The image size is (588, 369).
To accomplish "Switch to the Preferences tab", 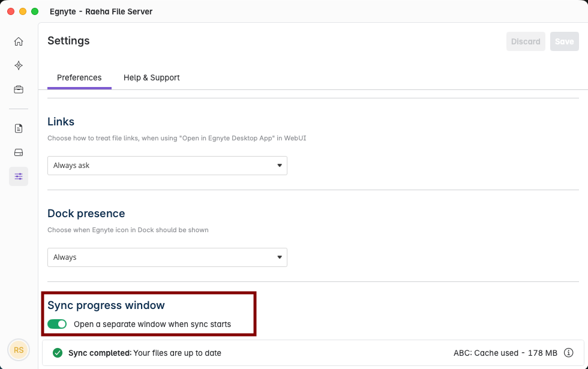I will point(79,77).
